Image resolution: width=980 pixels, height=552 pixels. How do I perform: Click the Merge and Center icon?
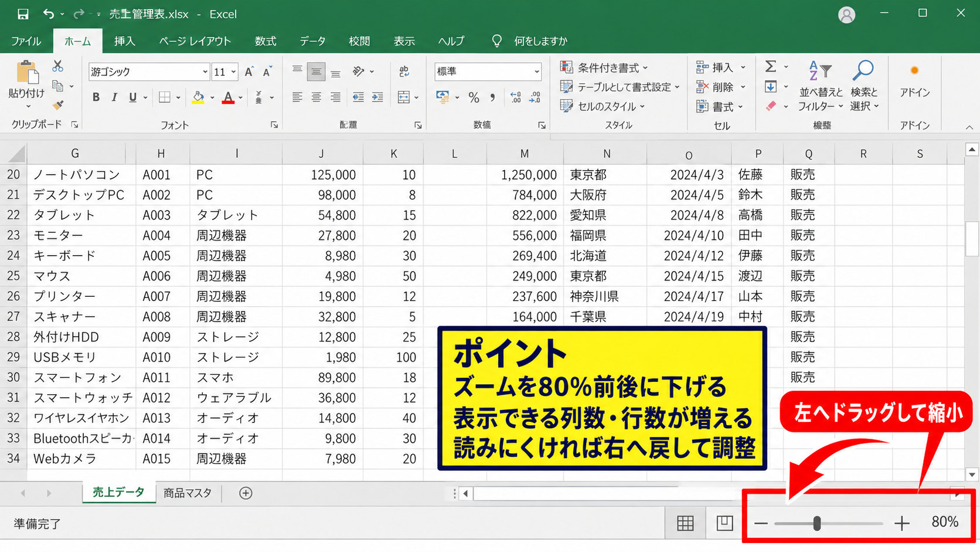404,97
